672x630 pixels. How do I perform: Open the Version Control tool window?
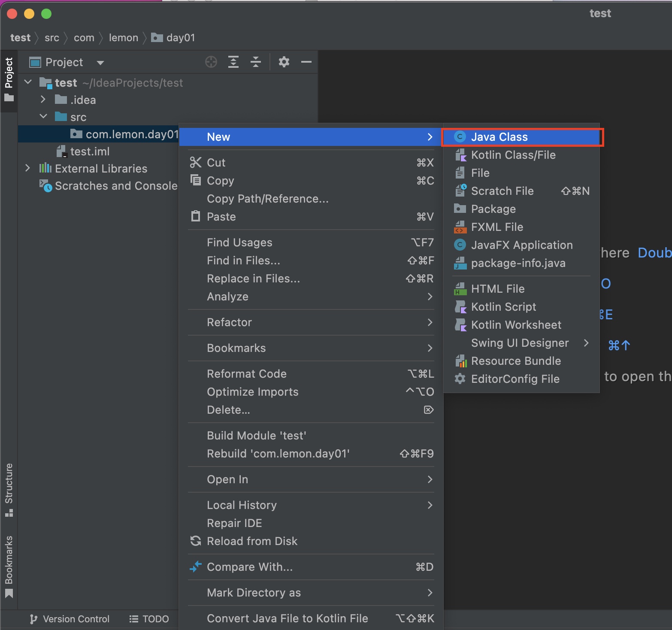pos(70,619)
